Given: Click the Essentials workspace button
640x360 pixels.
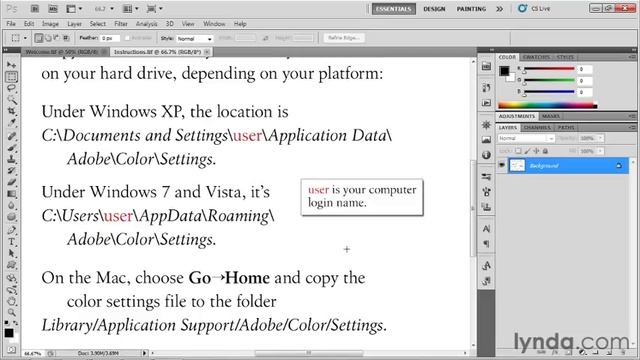Looking at the screenshot, I should 393,9.
